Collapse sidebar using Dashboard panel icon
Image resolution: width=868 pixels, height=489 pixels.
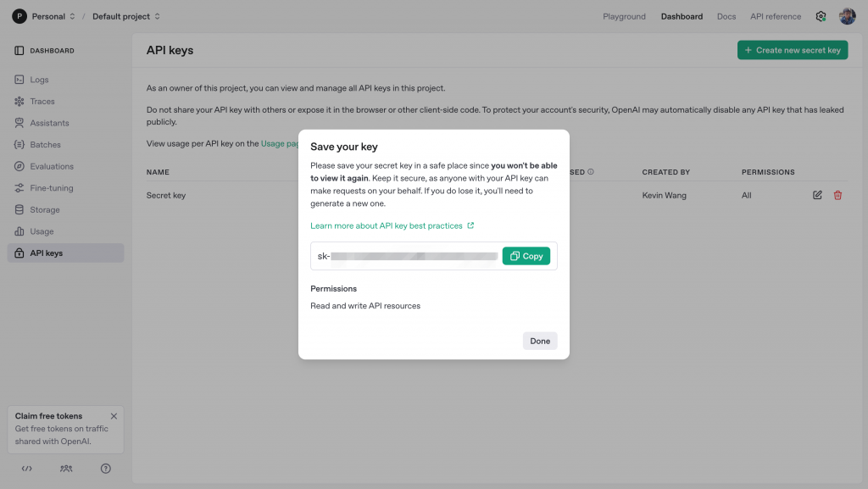click(19, 51)
